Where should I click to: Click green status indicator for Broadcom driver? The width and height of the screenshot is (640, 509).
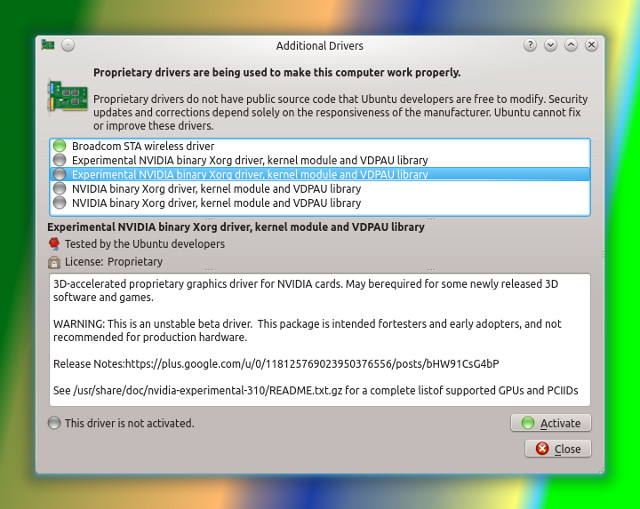(x=60, y=145)
